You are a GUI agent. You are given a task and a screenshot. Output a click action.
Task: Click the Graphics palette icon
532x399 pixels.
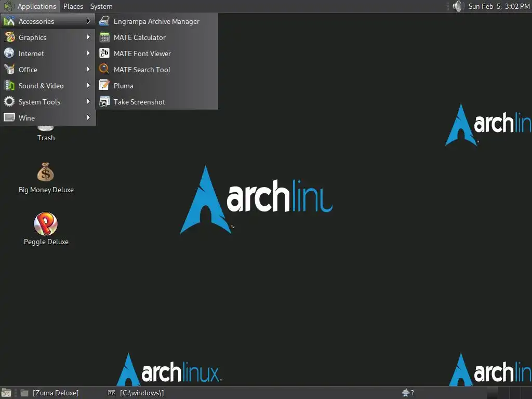point(9,37)
